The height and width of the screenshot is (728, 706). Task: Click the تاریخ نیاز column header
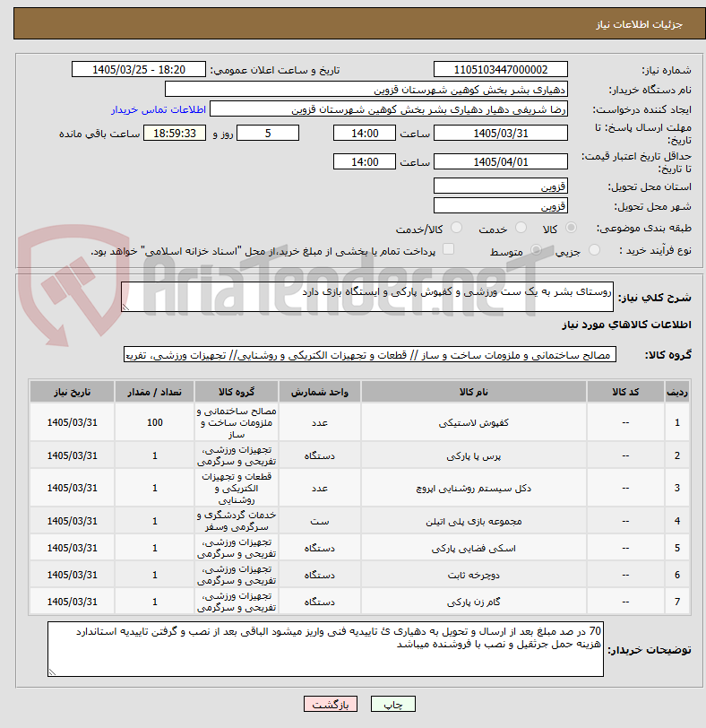pos(72,392)
